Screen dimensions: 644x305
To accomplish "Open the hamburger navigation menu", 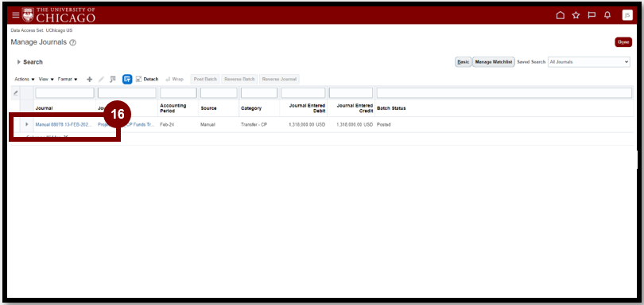I will pos(16,15).
